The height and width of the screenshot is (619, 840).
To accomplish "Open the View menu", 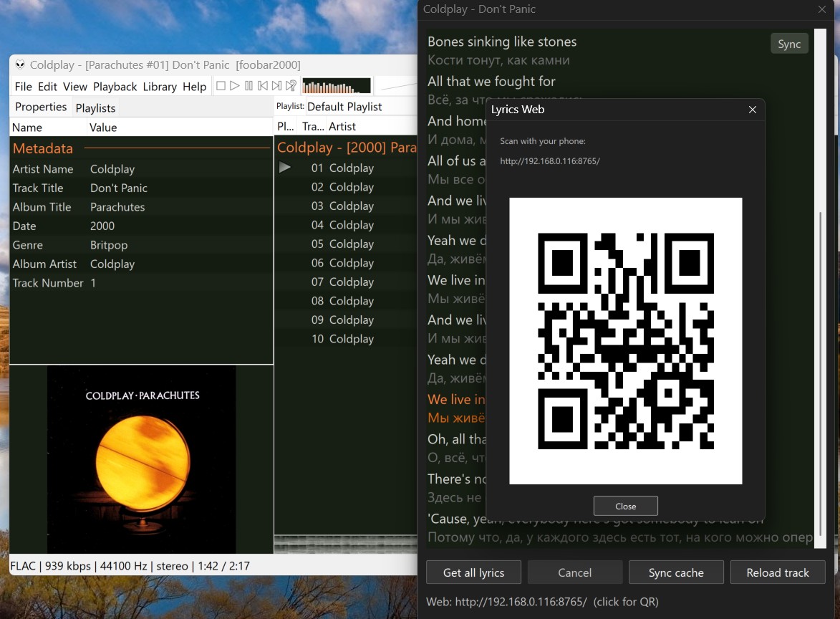I will click(x=75, y=87).
